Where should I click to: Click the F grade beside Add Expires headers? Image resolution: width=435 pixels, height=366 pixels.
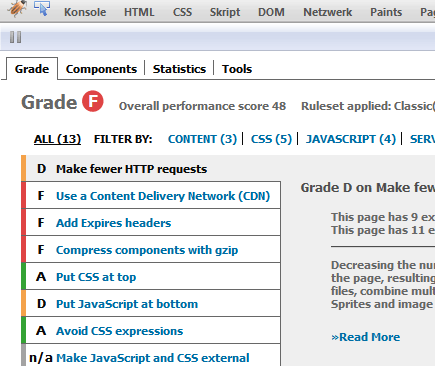coord(41,222)
